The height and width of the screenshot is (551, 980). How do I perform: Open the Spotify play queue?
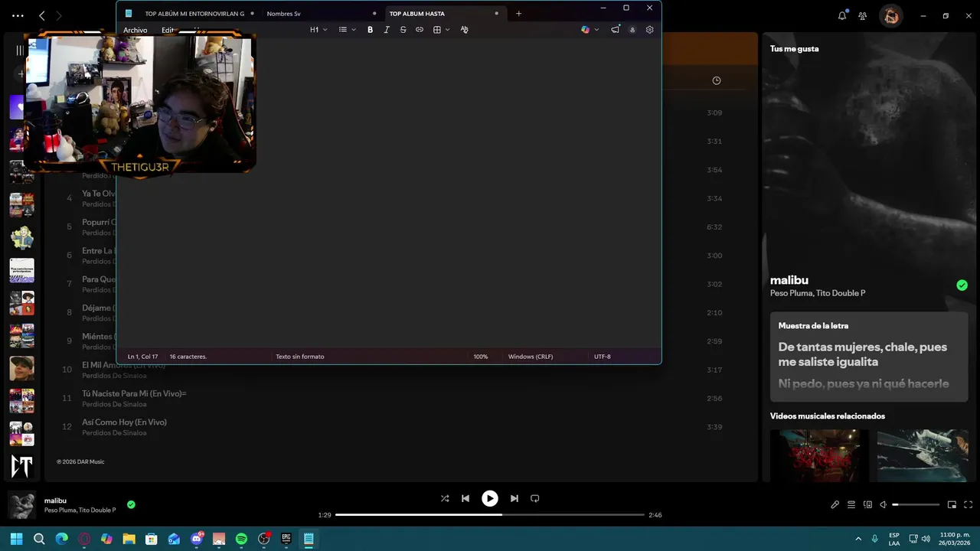[x=851, y=504]
